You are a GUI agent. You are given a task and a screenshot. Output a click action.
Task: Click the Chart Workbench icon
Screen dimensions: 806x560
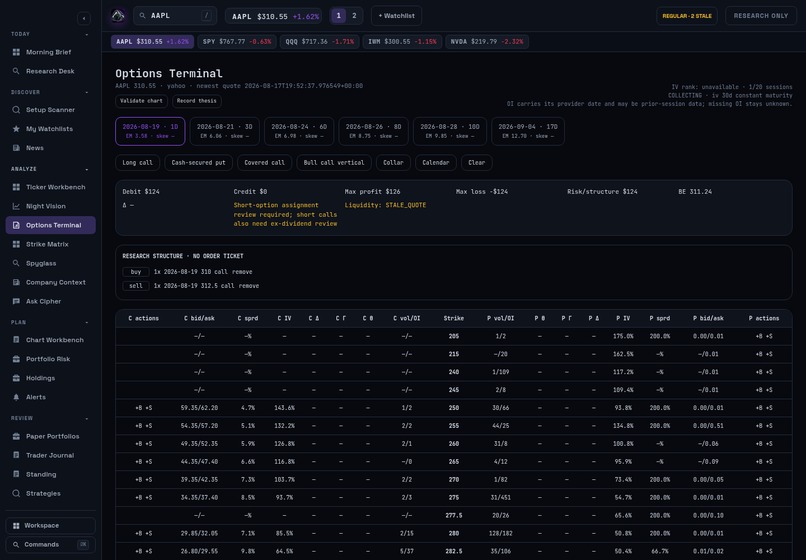(16, 339)
